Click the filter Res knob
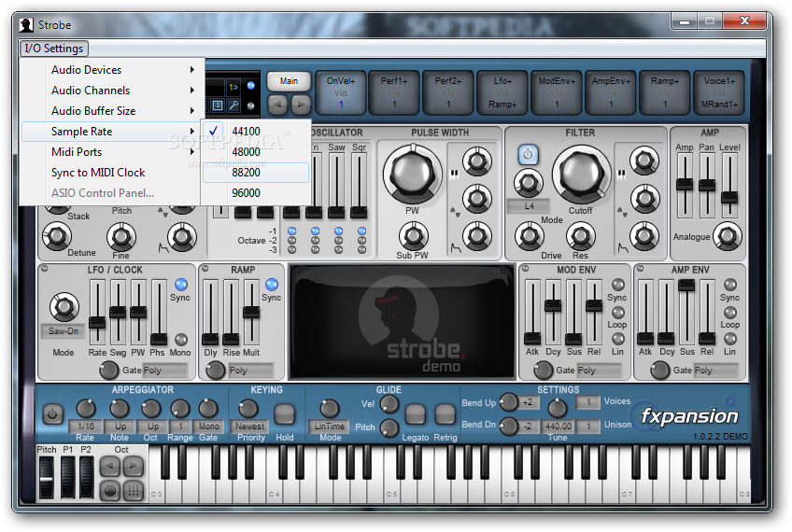Screen dimensions: 792x532 coord(581,236)
